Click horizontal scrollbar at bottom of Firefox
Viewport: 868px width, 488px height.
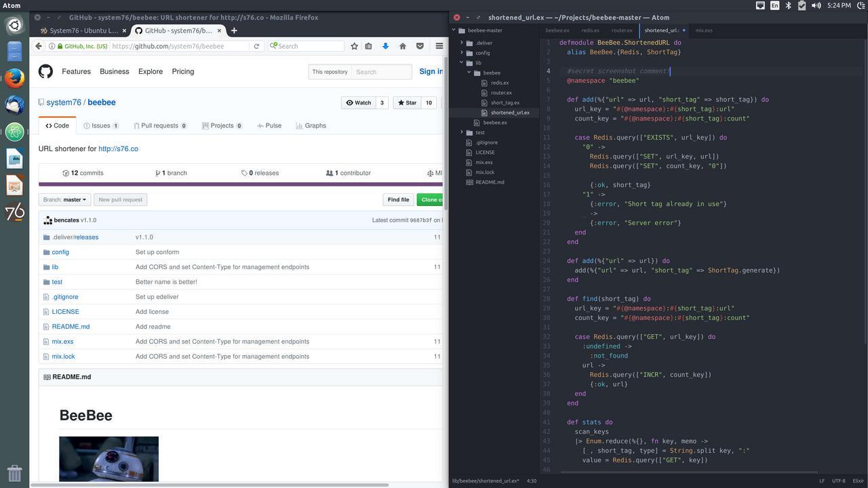pos(209,485)
